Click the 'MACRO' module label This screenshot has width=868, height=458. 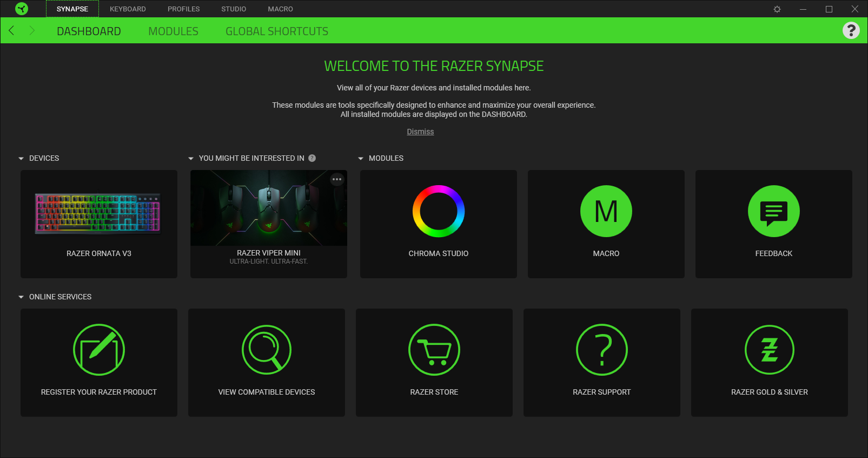click(x=606, y=253)
